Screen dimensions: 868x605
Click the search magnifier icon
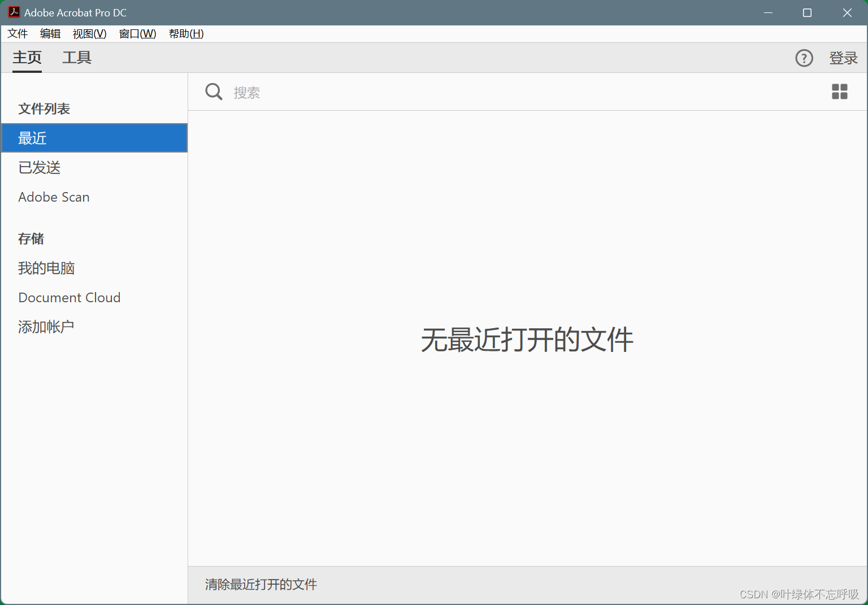coord(214,92)
